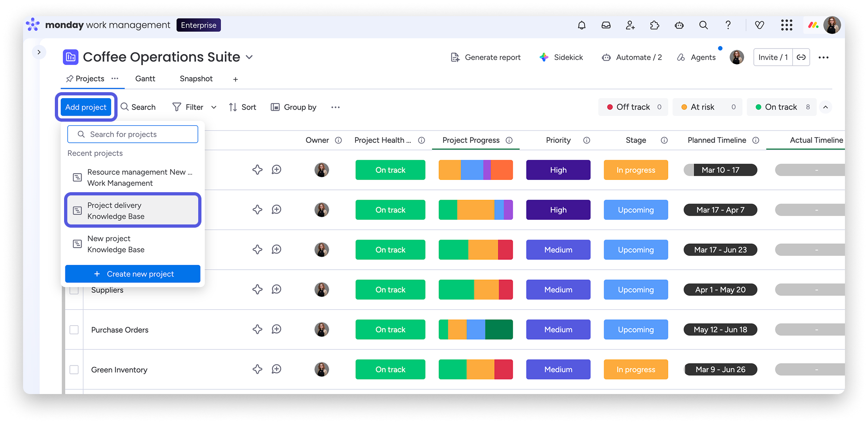Click Project Progress column info icon
868x424 pixels.
click(509, 141)
